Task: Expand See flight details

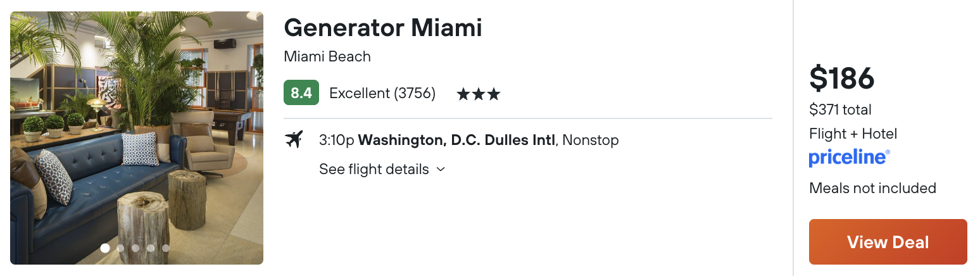Action: click(x=382, y=170)
